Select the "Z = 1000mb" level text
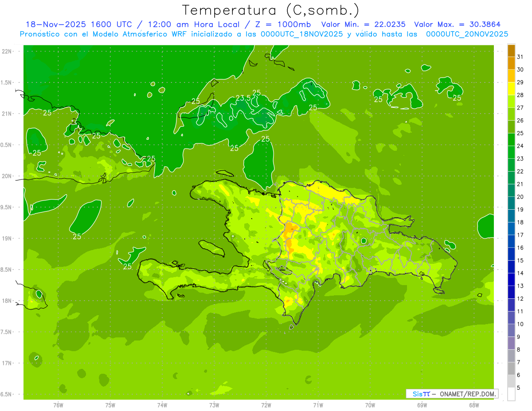The height and width of the screenshot is (411, 532). (x=284, y=24)
